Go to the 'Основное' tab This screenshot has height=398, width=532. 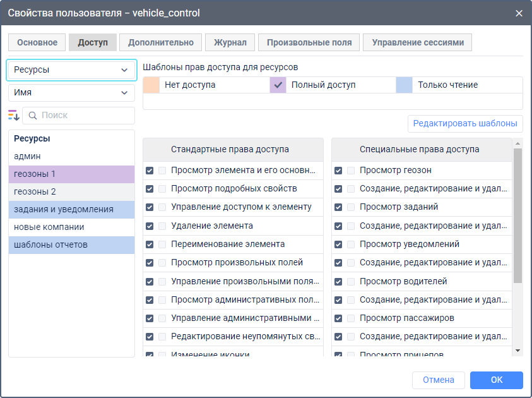pyautogui.click(x=37, y=42)
